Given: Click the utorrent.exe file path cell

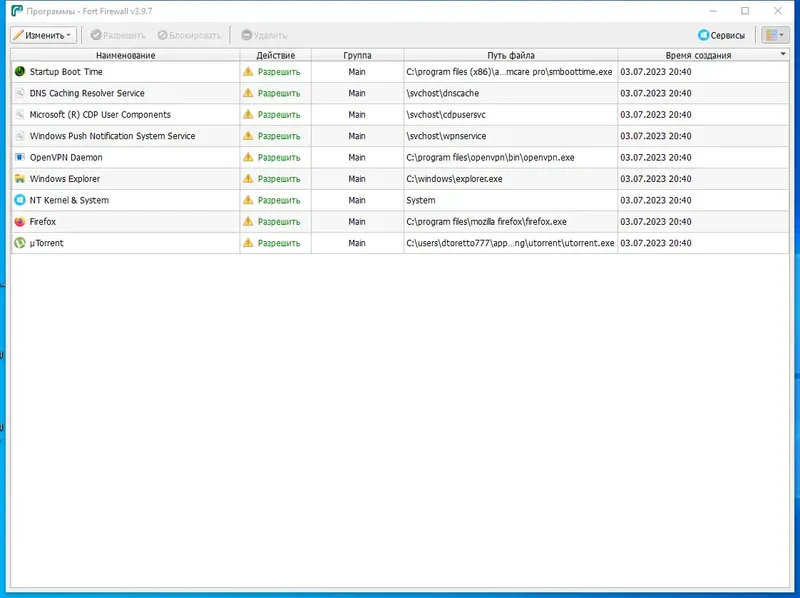Looking at the screenshot, I should tap(510, 243).
